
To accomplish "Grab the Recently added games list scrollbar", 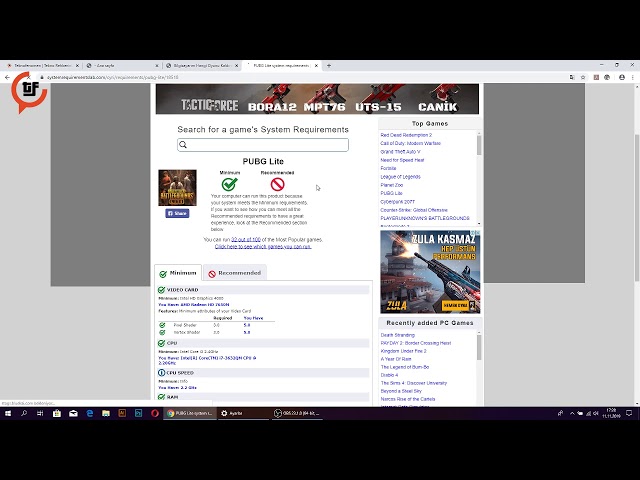I will [479, 348].
